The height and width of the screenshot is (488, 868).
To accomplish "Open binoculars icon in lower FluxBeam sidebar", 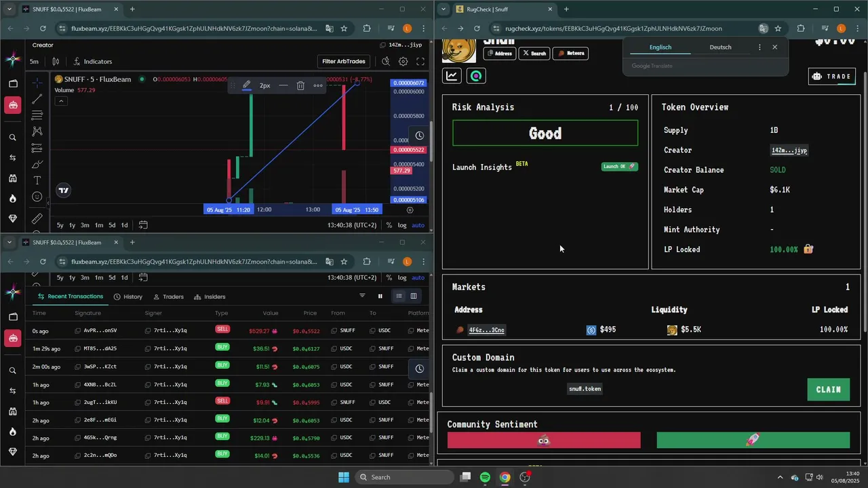I will pyautogui.click(x=13, y=411).
